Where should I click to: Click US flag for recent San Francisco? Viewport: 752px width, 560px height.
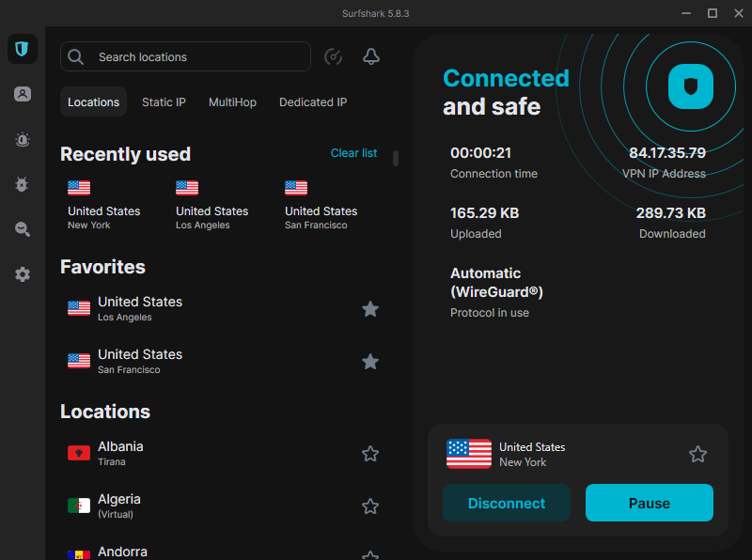point(296,188)
